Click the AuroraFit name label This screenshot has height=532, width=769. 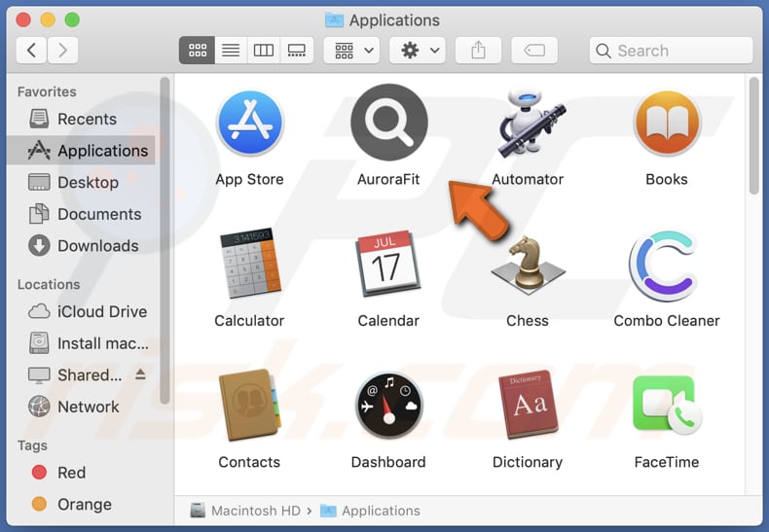[x=388, y=179]
